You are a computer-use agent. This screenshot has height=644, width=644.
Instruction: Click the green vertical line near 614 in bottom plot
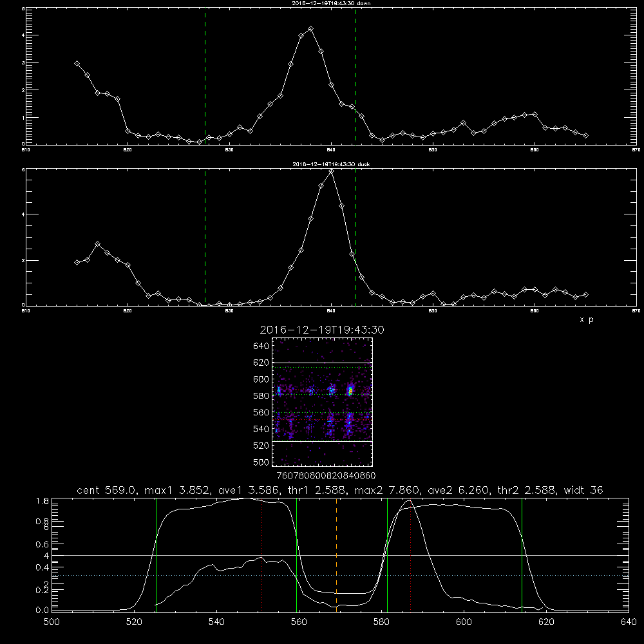click(522, 554)
